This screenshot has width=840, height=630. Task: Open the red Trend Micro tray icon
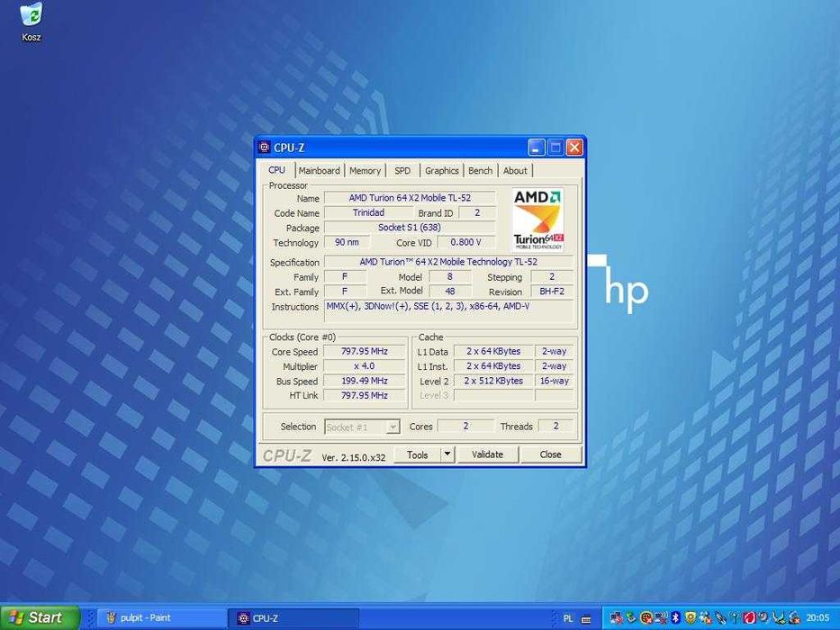(750, 617)
